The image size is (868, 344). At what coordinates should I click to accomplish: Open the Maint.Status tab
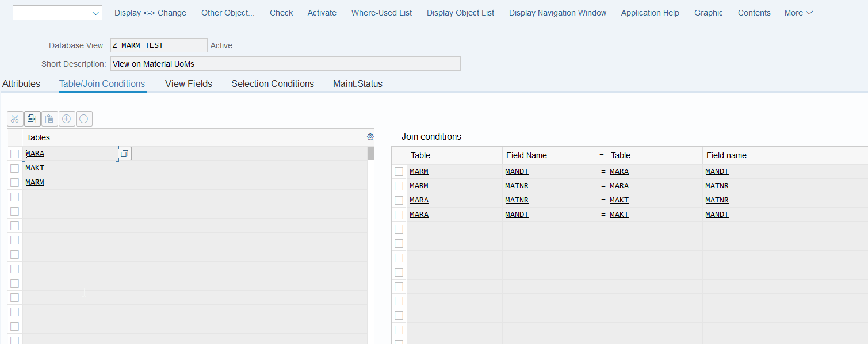tap(358, 83)
